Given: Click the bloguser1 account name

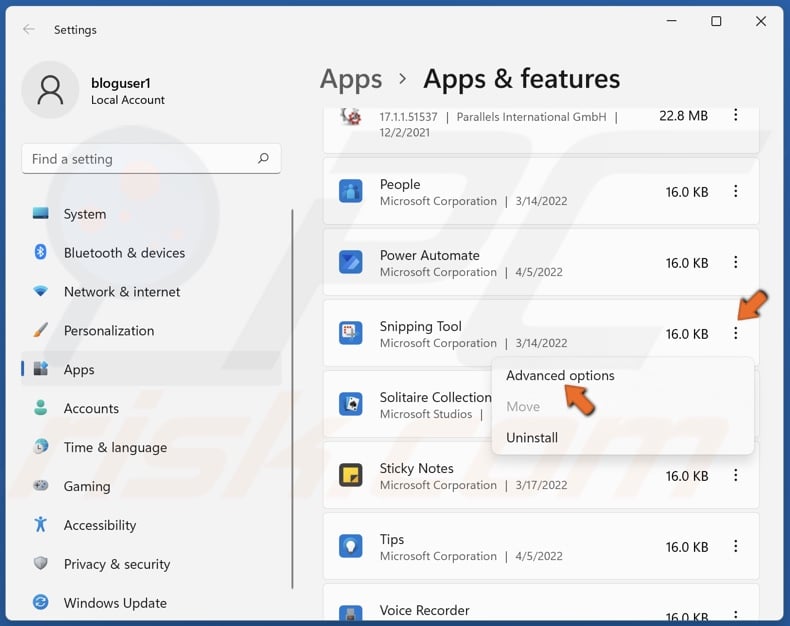Looking at the screenshot, I should click(121, 83).
